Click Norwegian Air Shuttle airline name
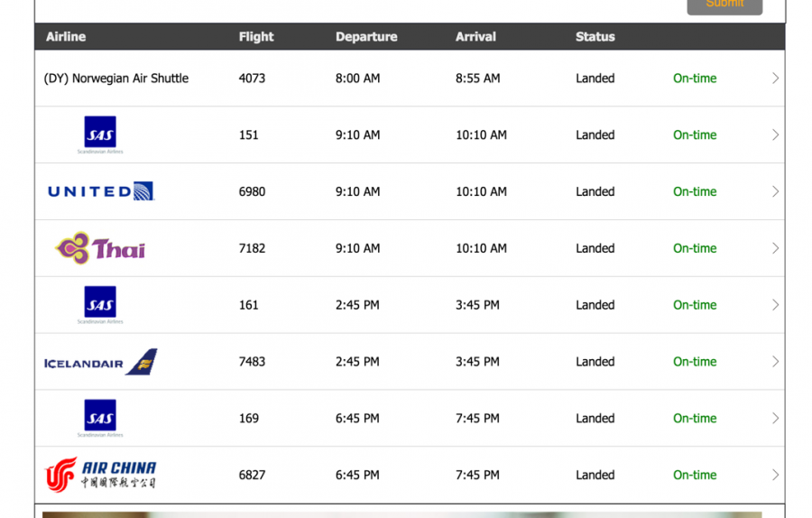 click(x=116, y=79)
